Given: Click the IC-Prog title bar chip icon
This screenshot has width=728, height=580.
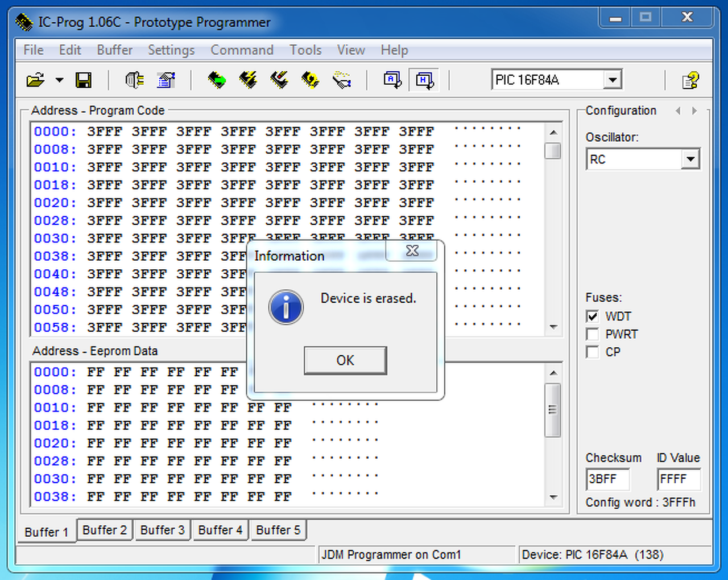Looking at the screenshot, I should [24, 23].
